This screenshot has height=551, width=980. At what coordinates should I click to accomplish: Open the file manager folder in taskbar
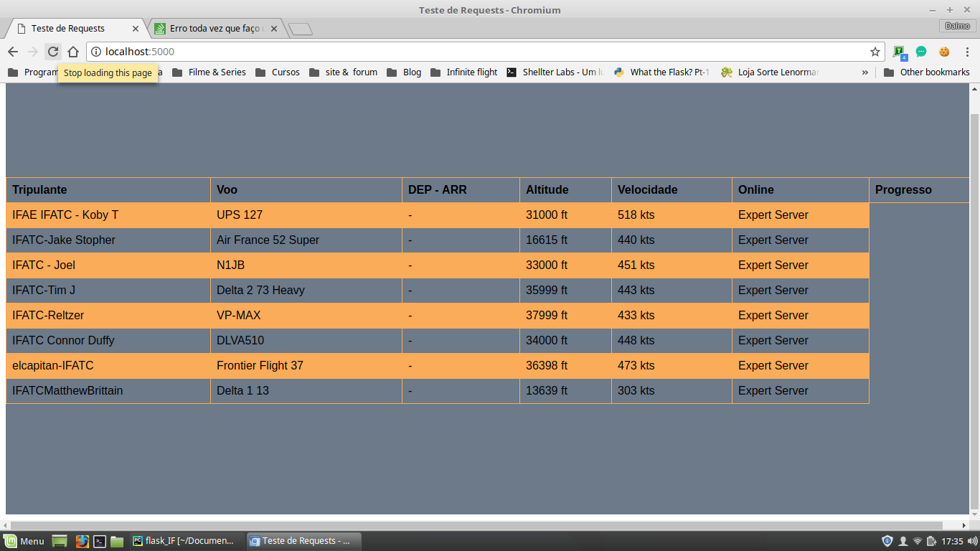tap(117, 541)
